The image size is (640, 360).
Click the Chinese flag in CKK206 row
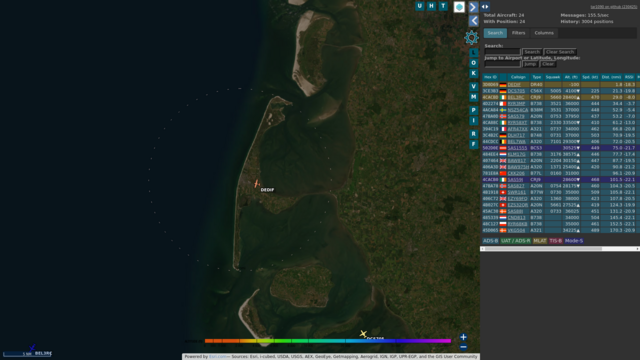[x=503, y=173]
